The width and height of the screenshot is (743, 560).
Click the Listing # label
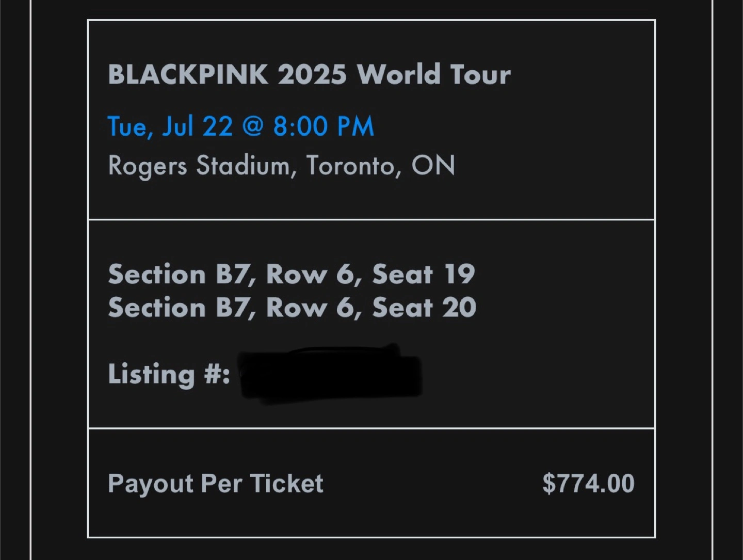click(169, 374)
